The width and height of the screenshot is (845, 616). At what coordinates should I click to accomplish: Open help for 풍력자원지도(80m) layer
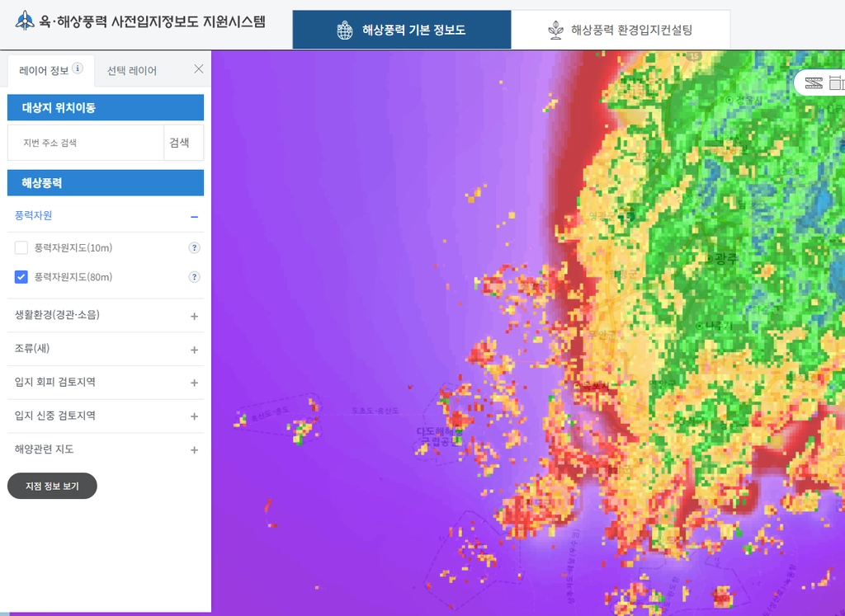tap(194, 277)
